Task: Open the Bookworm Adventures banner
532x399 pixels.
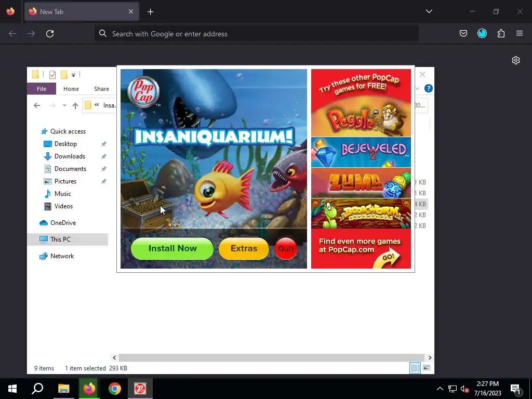Action: [x=361, y=214]
